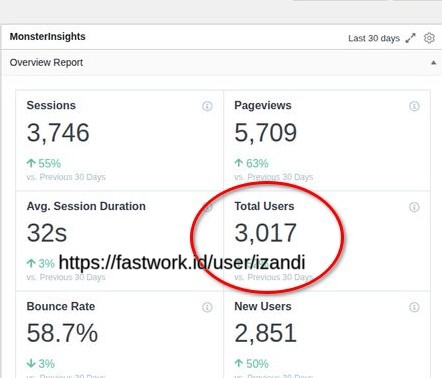Click the Total Users label
Screen dimensions: 442x378
pyautogui.click(x=264, y=206)
